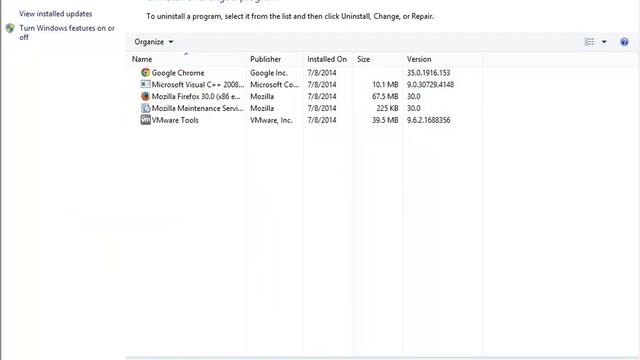Open View installed updates link
This screenshot has height=360, width=640.
[x=56, y=13]
